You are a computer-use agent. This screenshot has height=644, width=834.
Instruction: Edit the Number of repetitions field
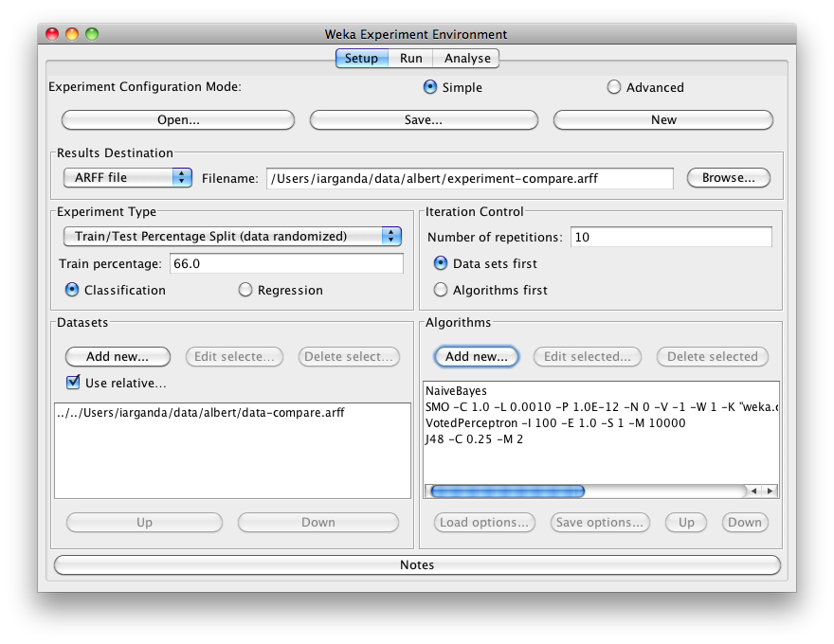click(x=671, y=237)
